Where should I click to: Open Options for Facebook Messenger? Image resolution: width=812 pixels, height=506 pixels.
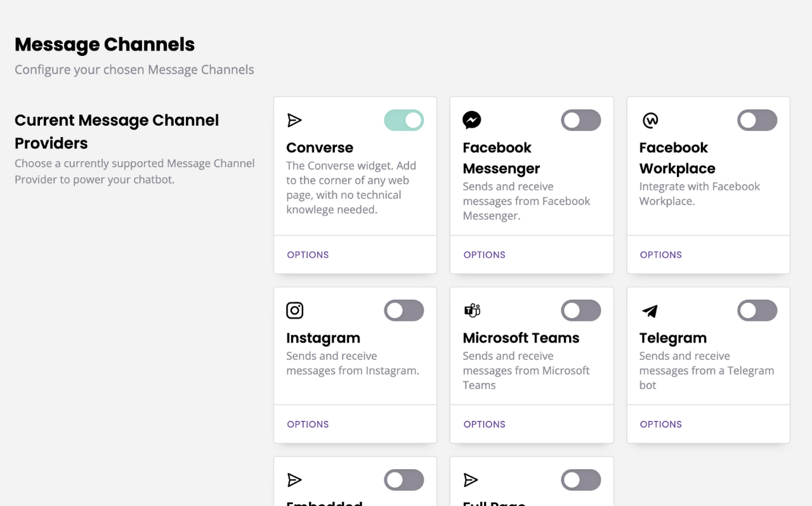click(x=484, y=255)
